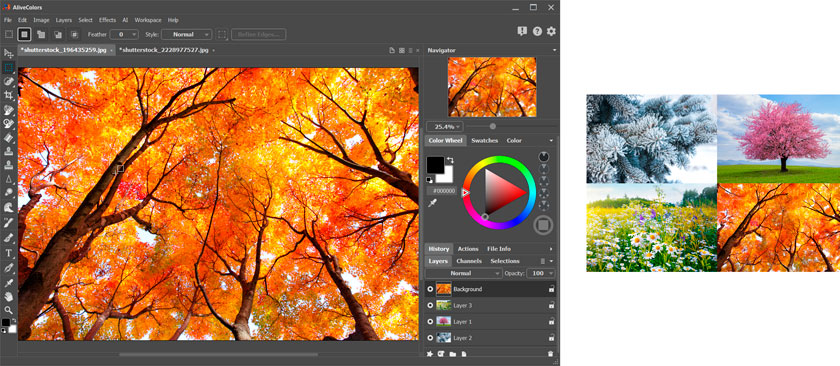This screenshot has width=840, height=366.
Task: Open the Style Normal dropdown
Action: tap(187, 34)
